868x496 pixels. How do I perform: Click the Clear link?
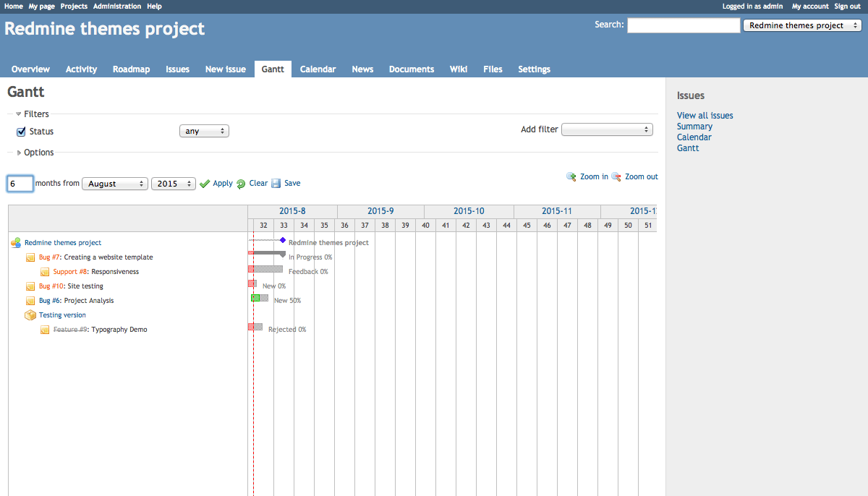point(258,184)
